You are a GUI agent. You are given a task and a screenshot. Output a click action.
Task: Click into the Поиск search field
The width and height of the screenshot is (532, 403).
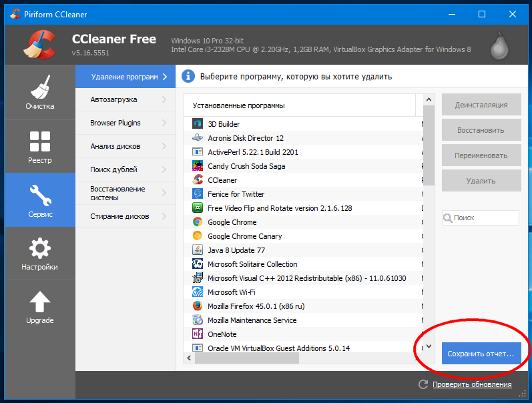pos(481,218)
